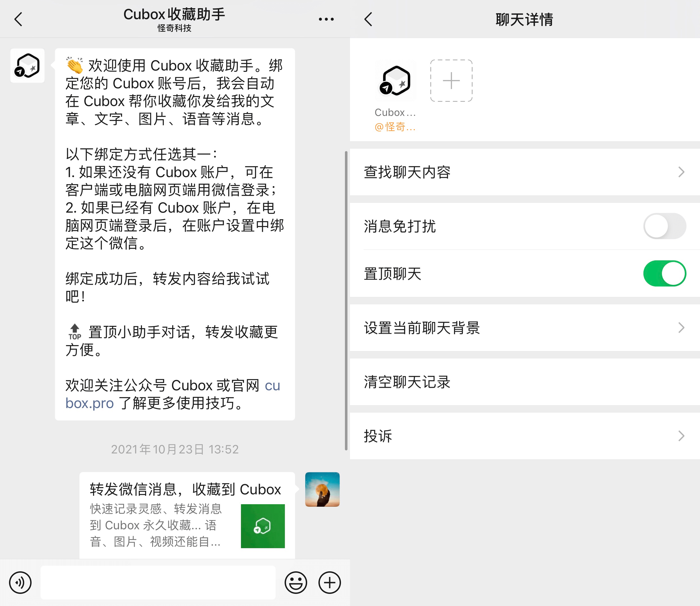Tap Cubox avatar beside welcome message
Viewport: 700px width, 606px height.
click(x=27, y=66)
